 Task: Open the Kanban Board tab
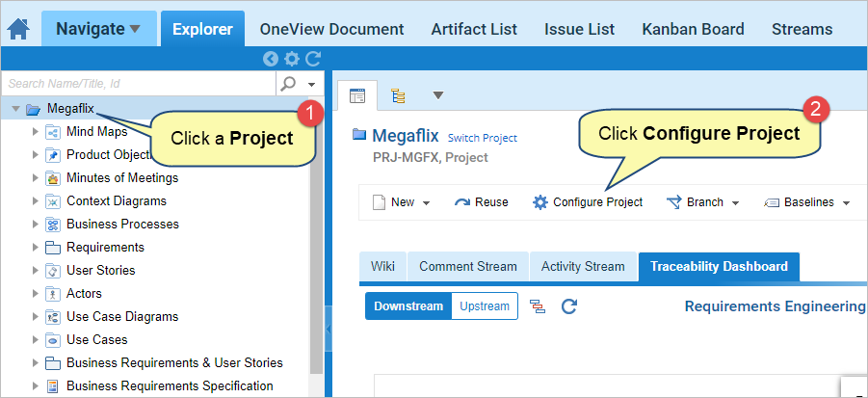pyautogui.click(x=693, y=29)
